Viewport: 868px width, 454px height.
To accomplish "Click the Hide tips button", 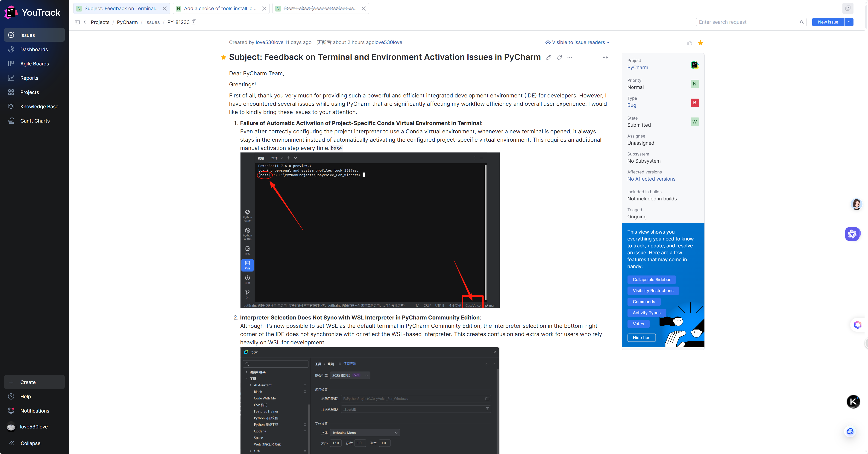I will pyautogui.click(x=641, y=338).
